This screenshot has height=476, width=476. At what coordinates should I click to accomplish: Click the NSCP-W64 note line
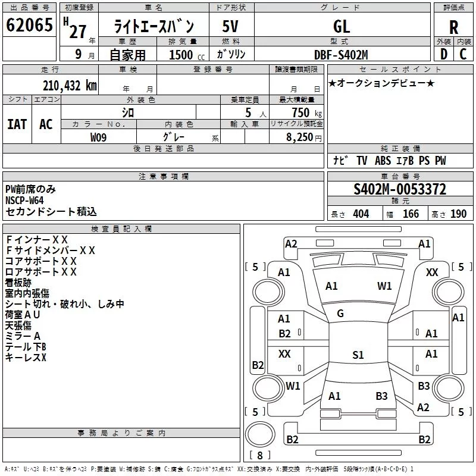(24, 201)
